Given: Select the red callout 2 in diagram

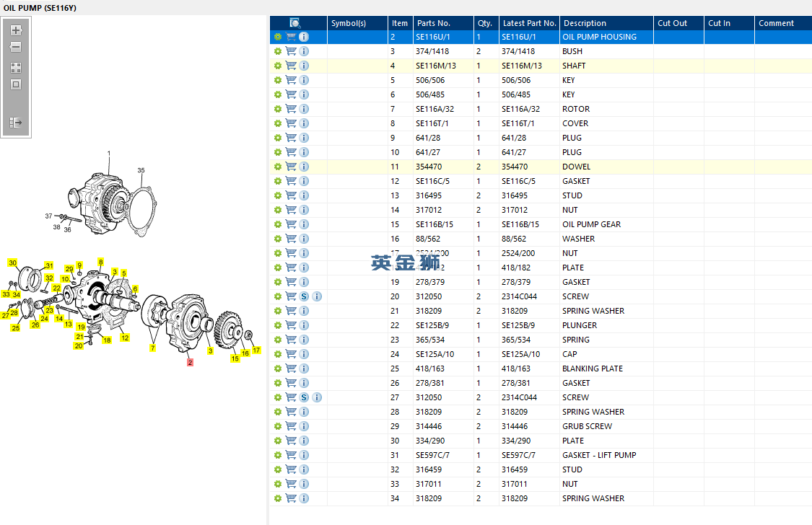Looking at the screenshot, I should [x=190, y=363].
